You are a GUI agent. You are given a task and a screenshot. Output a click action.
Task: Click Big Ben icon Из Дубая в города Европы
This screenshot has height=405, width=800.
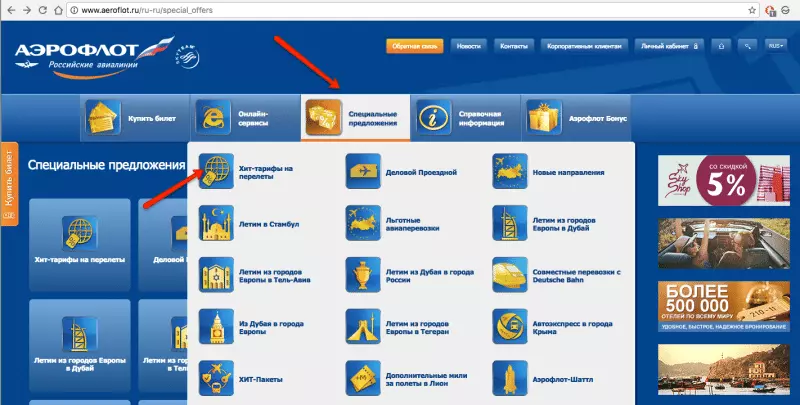click(216, 326)
